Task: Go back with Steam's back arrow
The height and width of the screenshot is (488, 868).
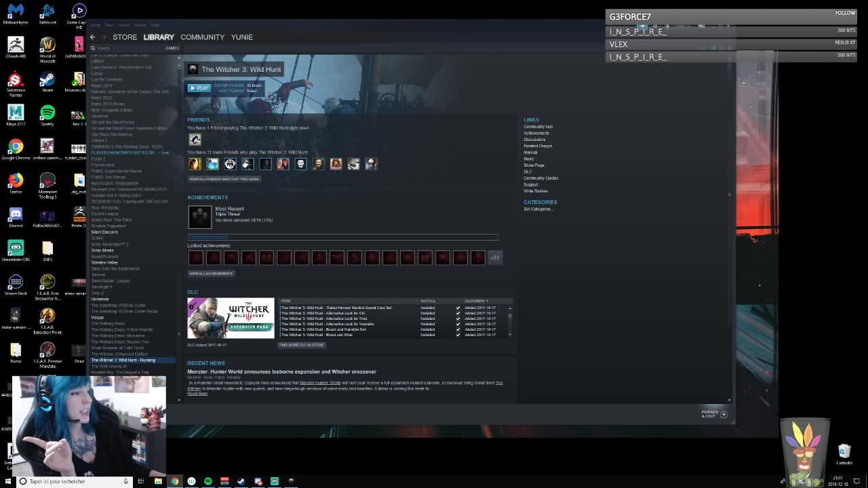Action: pos(93,37)
